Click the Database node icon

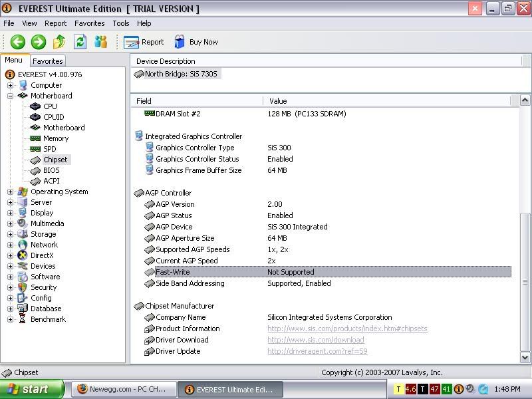point(23,309)
